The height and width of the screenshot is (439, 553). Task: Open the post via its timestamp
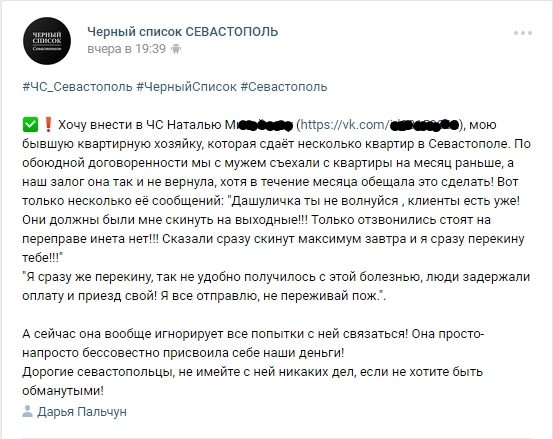pos(126,49)
